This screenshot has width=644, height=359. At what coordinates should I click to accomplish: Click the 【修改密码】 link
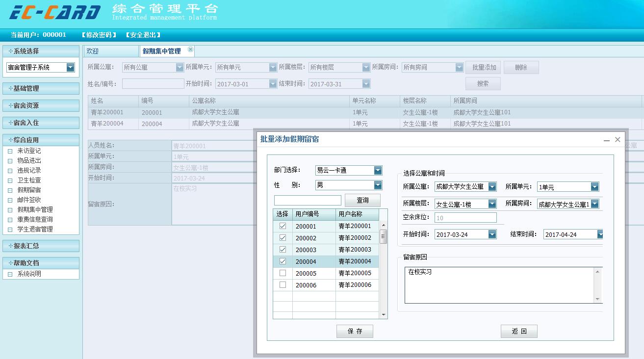tap(99, 35)
